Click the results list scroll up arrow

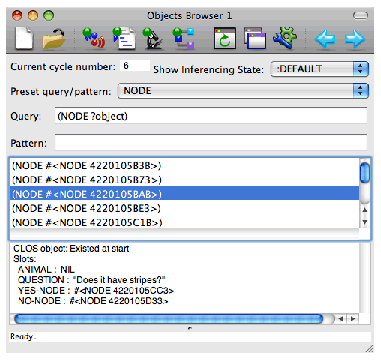[x=365, y=210]
